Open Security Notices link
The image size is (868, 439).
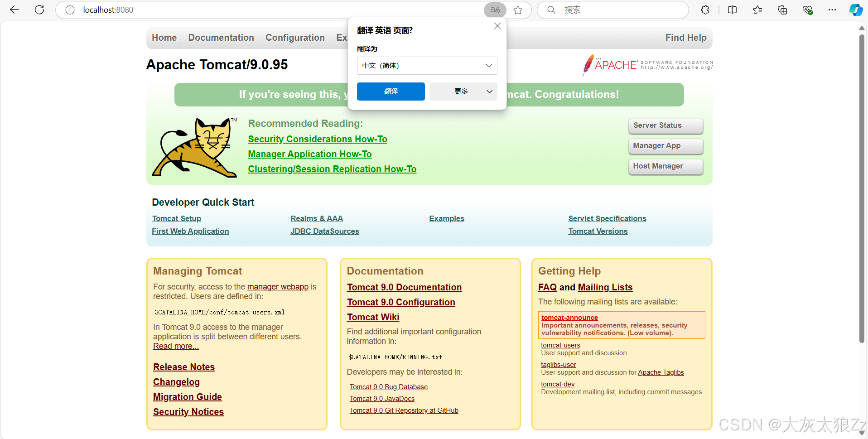pos(188,412)
